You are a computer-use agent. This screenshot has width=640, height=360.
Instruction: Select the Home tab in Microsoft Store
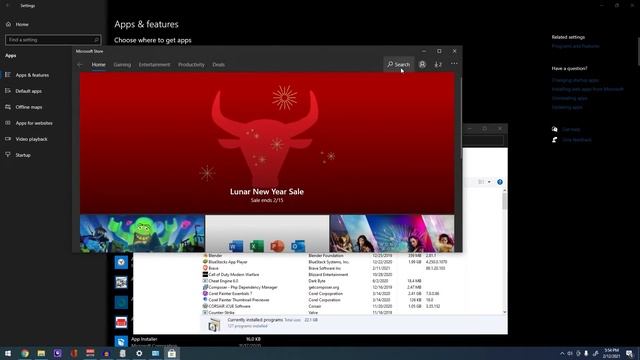click(x=98, y=64)
